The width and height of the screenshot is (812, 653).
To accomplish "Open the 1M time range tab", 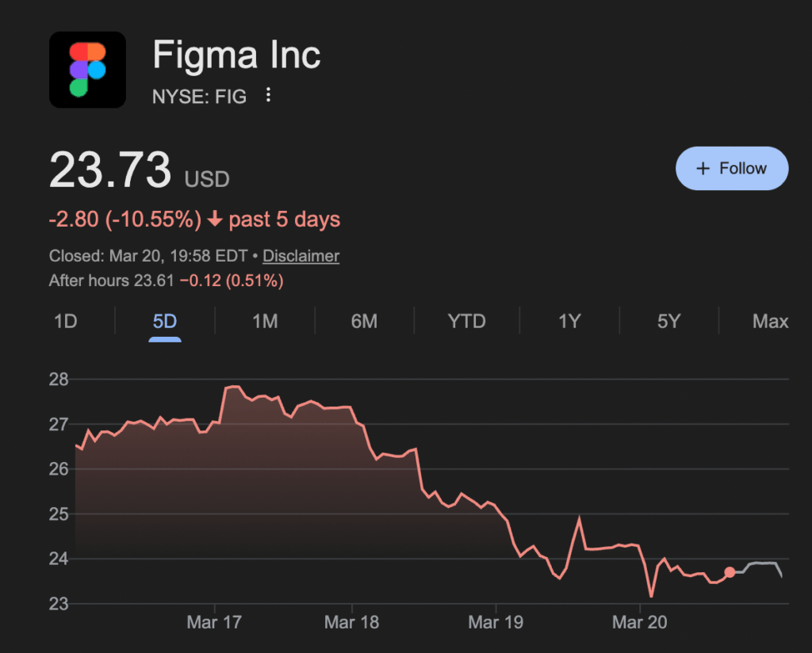I will (266, 321).
